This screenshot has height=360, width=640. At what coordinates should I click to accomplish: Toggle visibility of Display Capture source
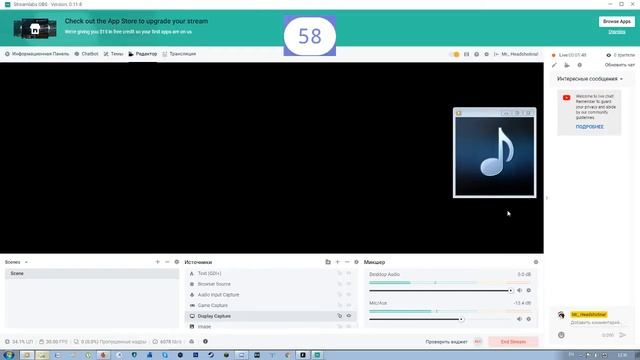(349, 316)
